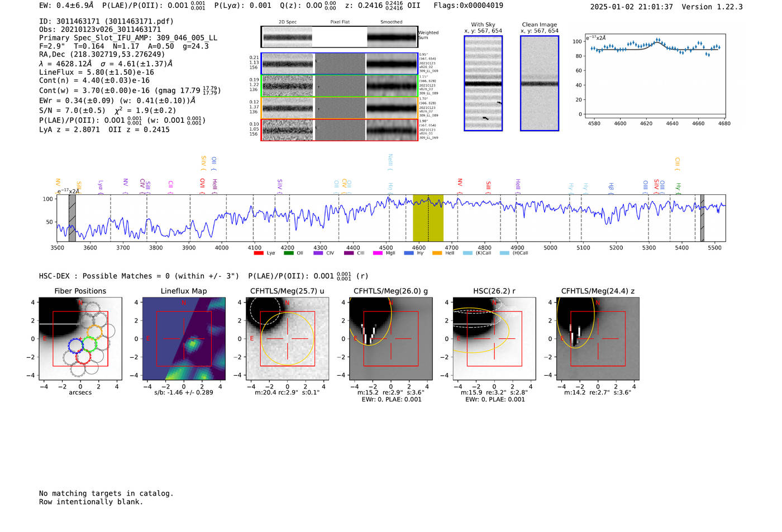Click the blue fiber circle in Fiber Positions
Viewport: 782px width, 532px height.
pyautogui.click(x=75, y=346)
